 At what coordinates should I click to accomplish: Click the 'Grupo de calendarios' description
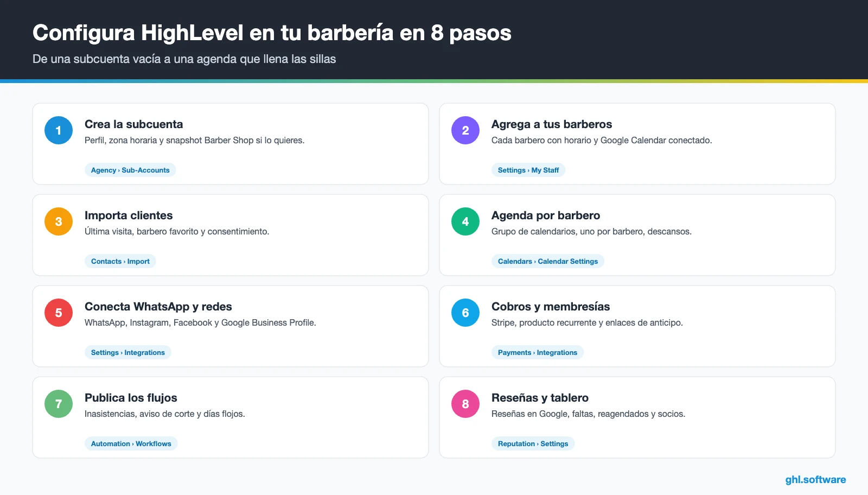[591, 232]
